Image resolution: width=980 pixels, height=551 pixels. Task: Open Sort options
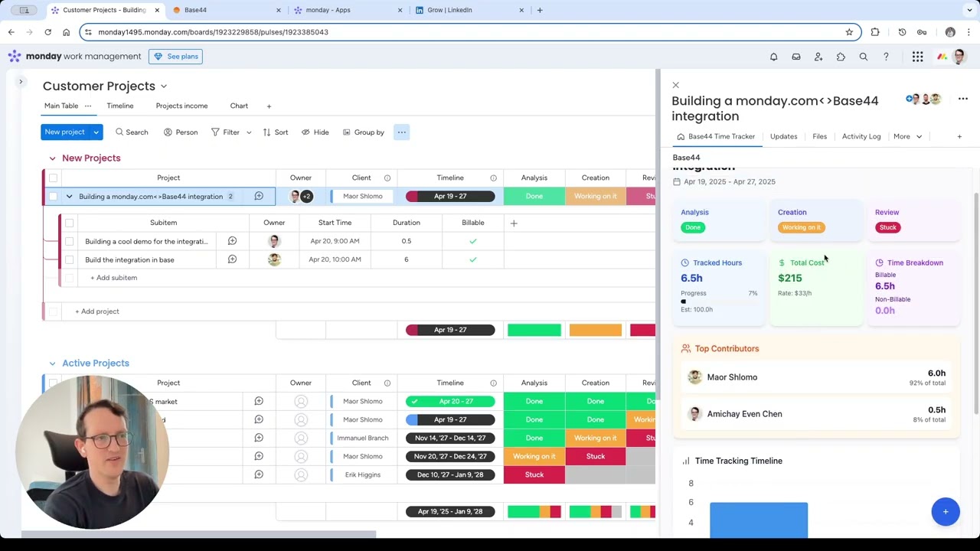point(275,132)
